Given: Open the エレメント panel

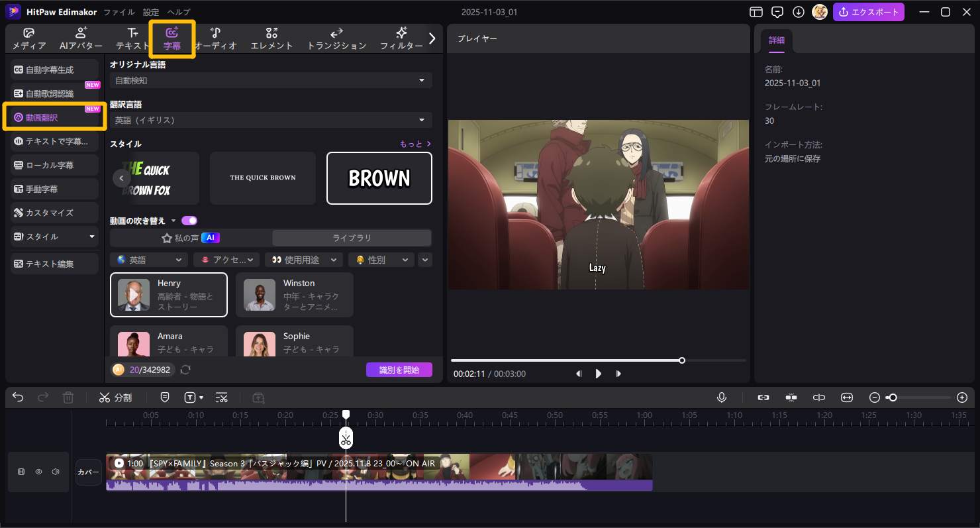Looking at the screenshot, I should [x=271, y=38].
